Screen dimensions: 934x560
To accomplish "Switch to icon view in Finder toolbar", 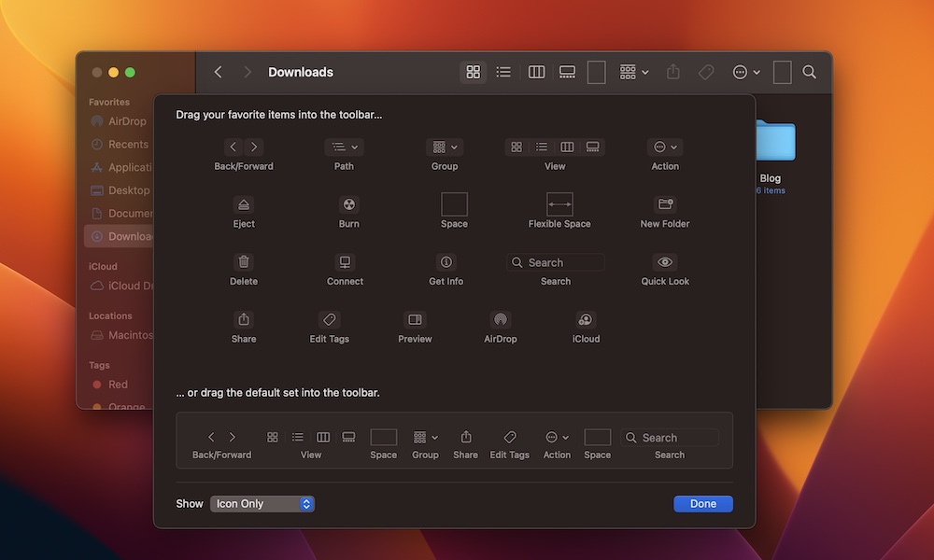I will pyautogui.click(x=473, y=72).
